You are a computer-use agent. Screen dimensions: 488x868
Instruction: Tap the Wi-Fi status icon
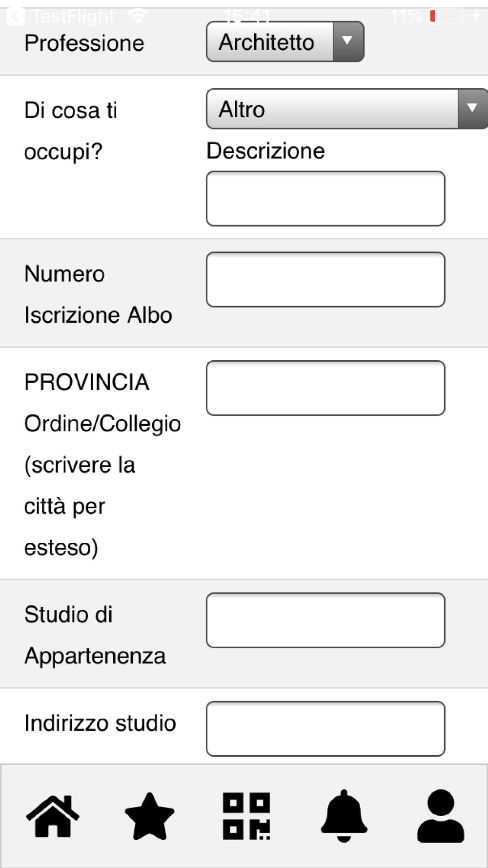(139, 16)
